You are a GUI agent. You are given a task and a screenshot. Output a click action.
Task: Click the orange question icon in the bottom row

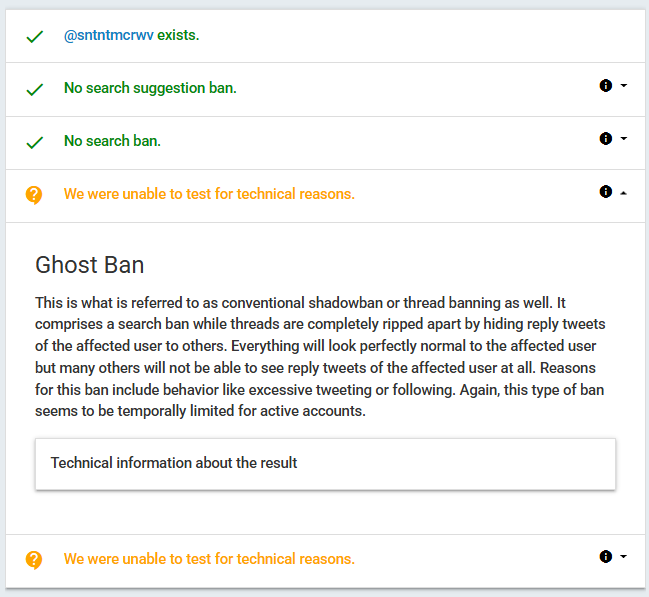tap(34, 560)
